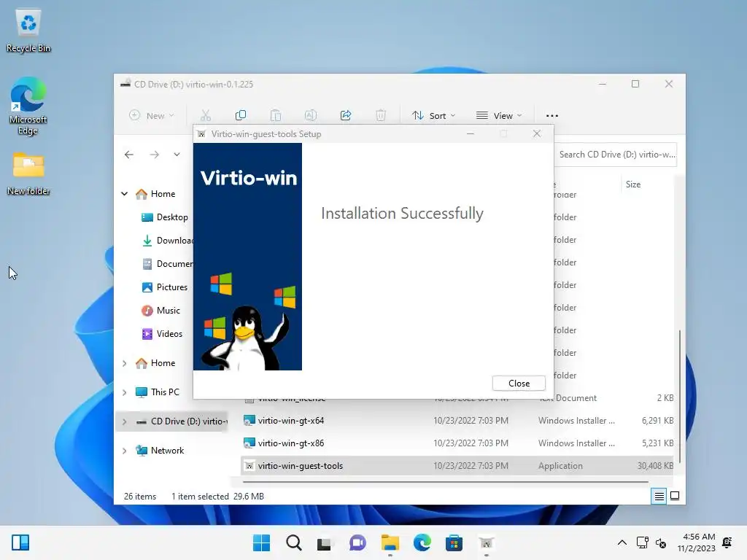Click the Cut scissors icon in Explorer toolbar
Image resolution: width=747 pixels, height=560 pixels.
205,115
